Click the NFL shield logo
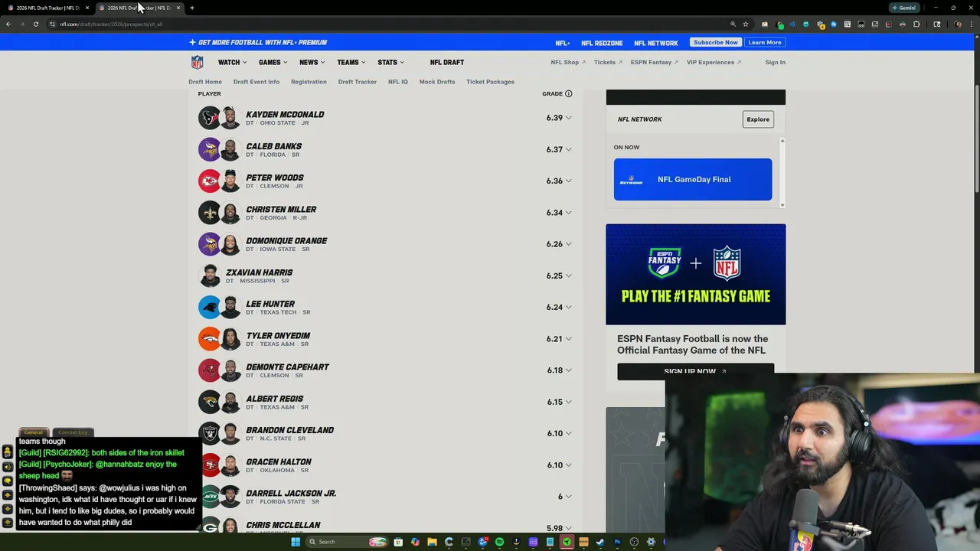This screenshot has height=551, width=980. 198,62
